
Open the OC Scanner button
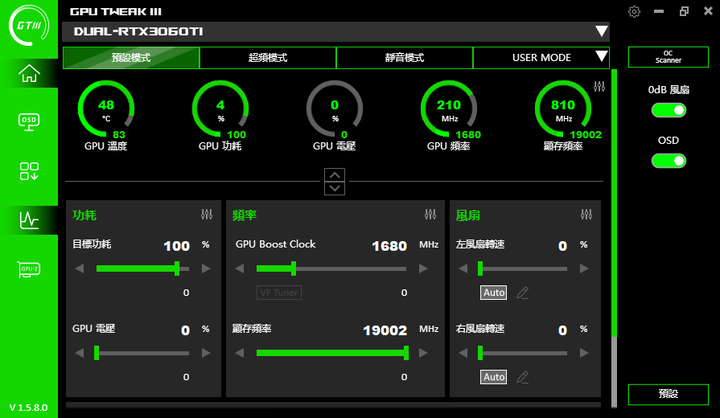coord(668,57)
